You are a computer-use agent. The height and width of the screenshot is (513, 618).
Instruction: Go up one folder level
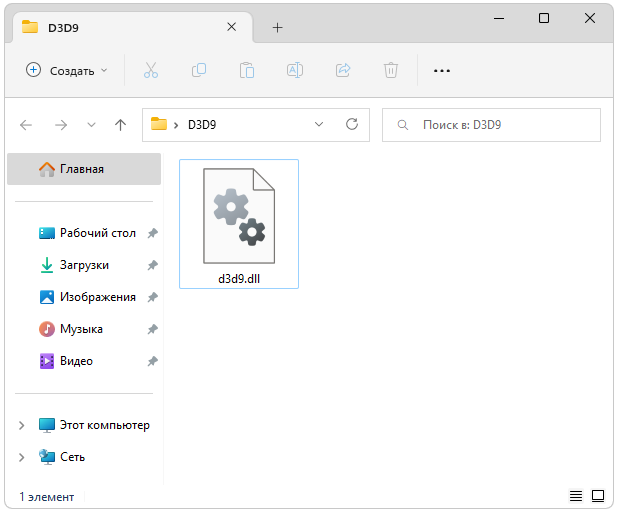click(121, 125)
